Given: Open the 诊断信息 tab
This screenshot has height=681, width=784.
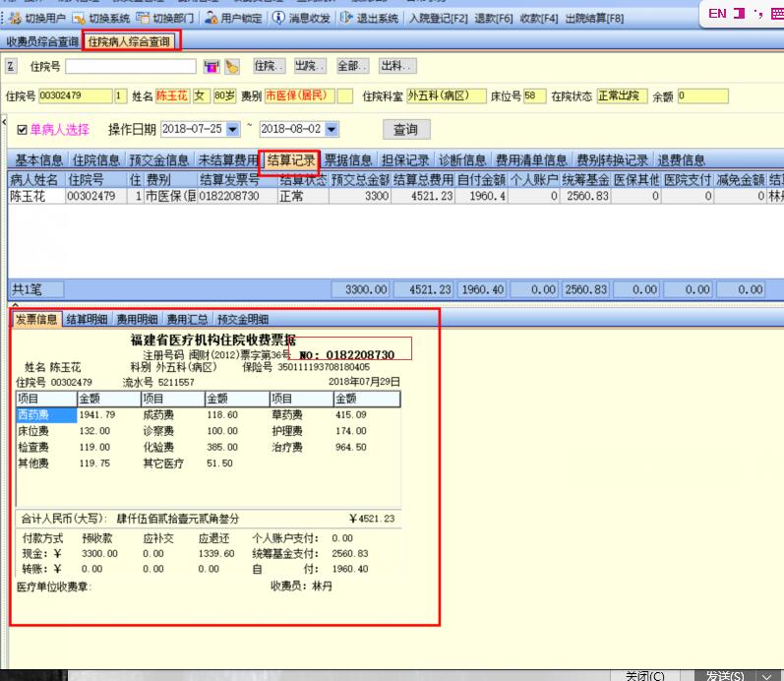Looking at the screenshot, I should click(462, 160).
